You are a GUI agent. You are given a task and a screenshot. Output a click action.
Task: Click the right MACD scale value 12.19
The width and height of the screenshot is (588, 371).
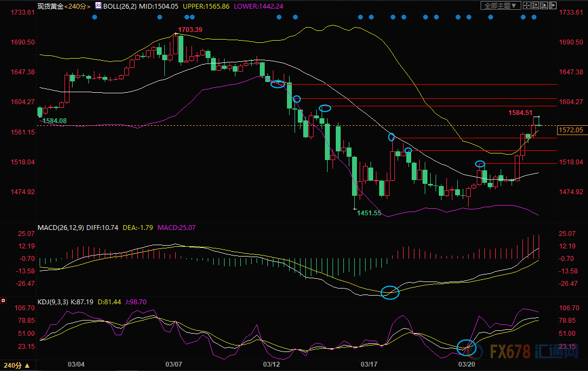[x=567, y=246]
